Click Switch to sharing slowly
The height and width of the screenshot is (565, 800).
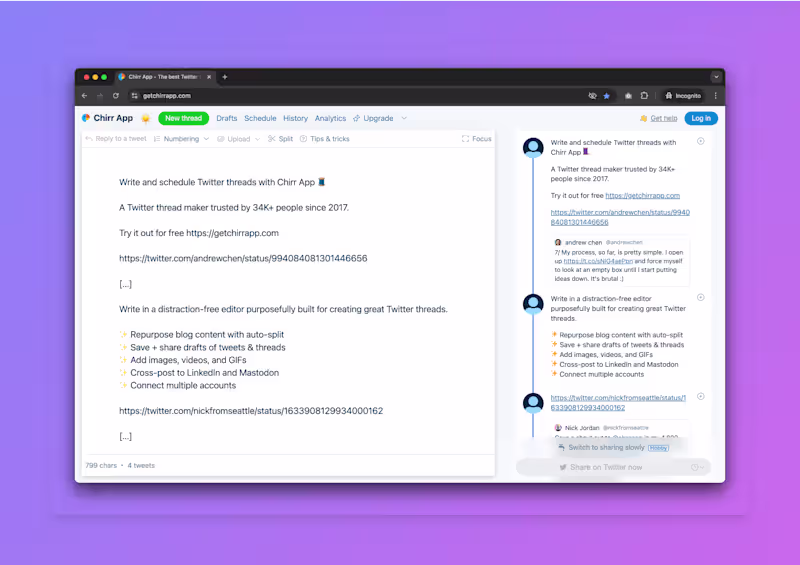606,448
